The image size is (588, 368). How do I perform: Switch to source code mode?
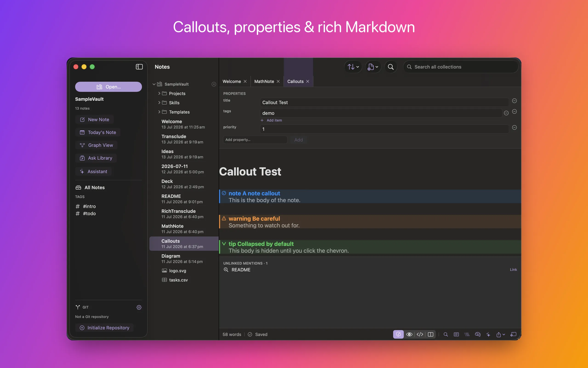pos(420,334)
